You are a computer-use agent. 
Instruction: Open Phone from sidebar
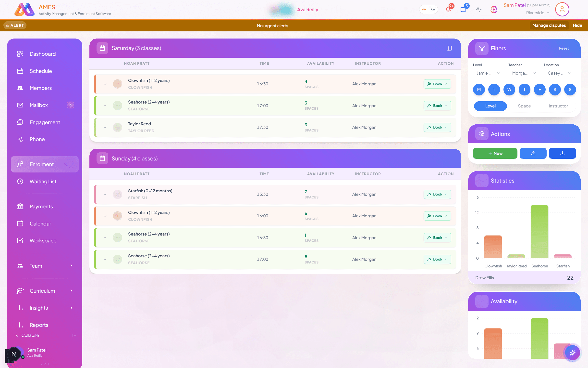click(x=45, y=139)
